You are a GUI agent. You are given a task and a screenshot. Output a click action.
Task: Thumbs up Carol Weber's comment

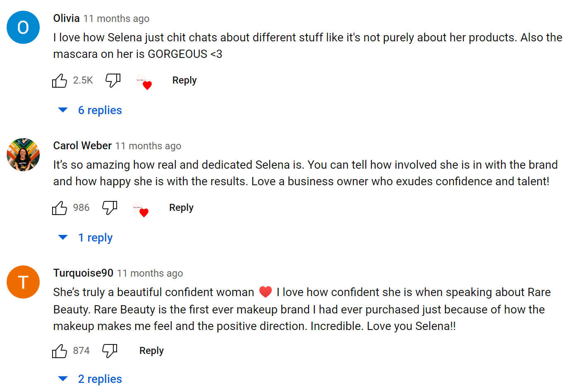tap(60, 208)
